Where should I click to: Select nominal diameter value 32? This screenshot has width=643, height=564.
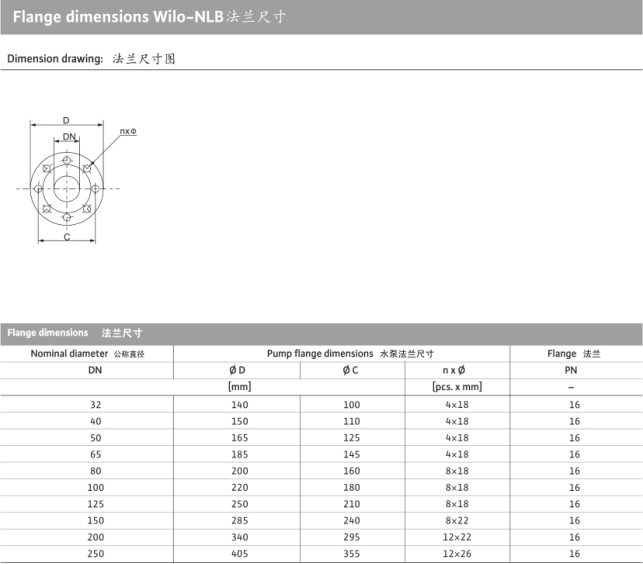(96, 405)
